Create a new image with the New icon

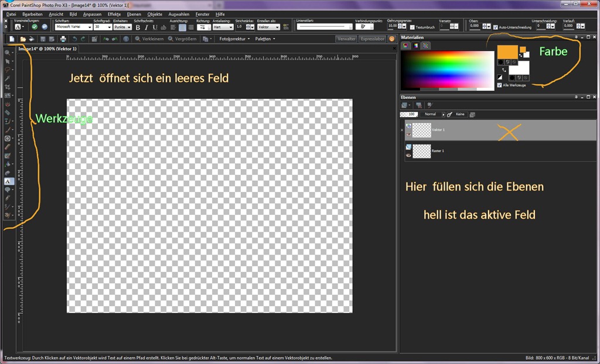click(x=12, y=39)
